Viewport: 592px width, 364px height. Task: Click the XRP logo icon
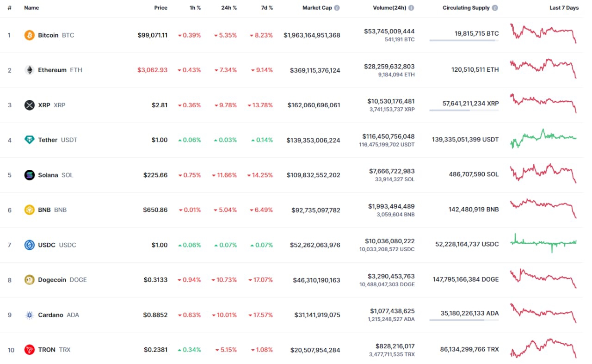[x=30, y=105]
